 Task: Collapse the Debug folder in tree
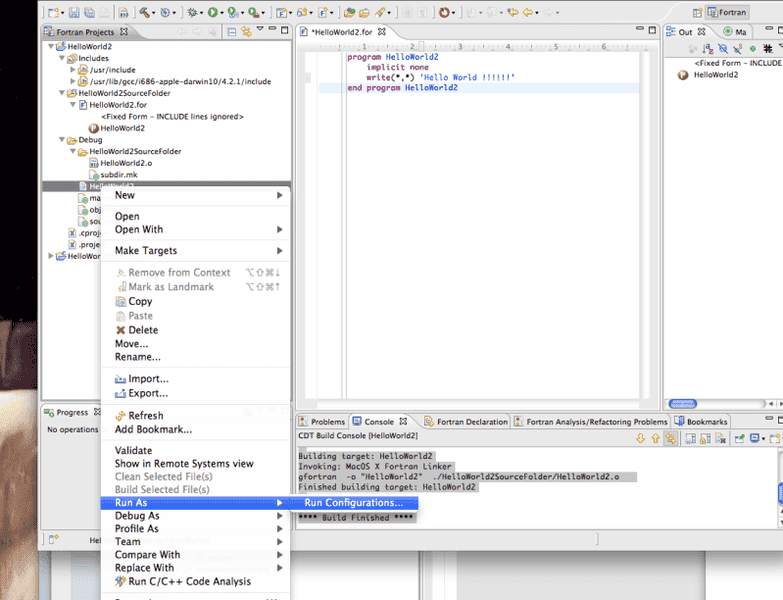(61, 140)
